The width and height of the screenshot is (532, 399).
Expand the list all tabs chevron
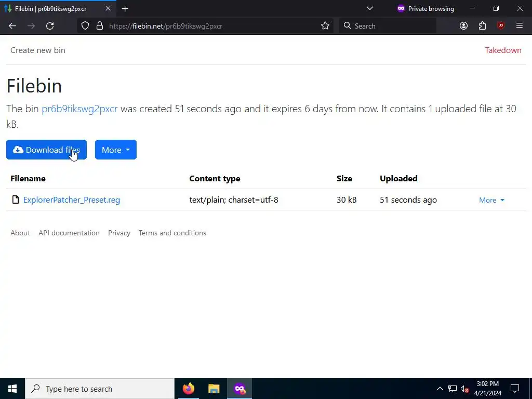click(370, 8)
